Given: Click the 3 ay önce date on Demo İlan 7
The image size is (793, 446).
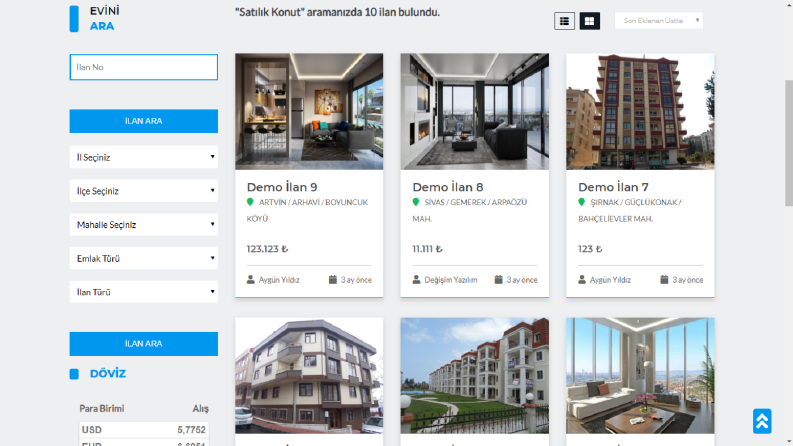Looking at the screenshot, I should click(x=687, y=280).
